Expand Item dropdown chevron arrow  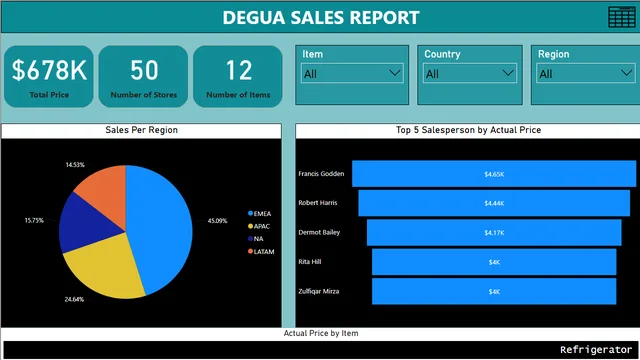(x=394, y=73)
